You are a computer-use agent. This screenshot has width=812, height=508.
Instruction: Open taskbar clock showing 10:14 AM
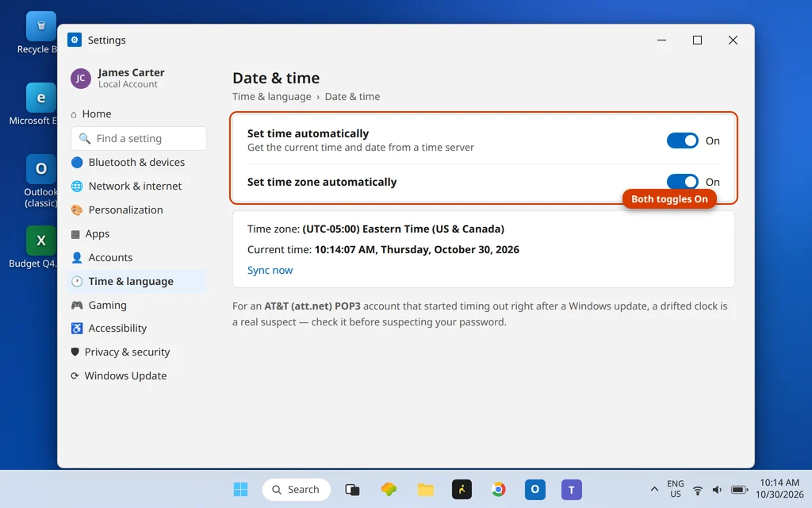(779, 489)
